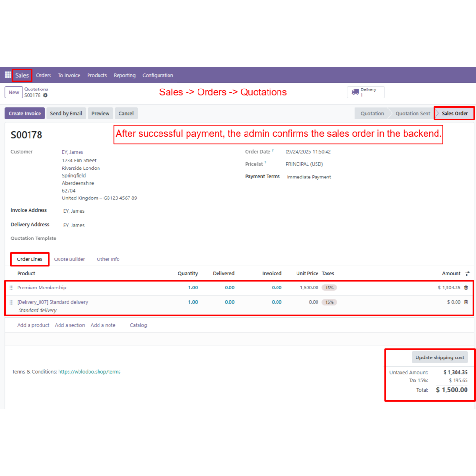Screen dimensions: 476x476
Task: Click the Create Invoice button
Action: tap(25, 113)
